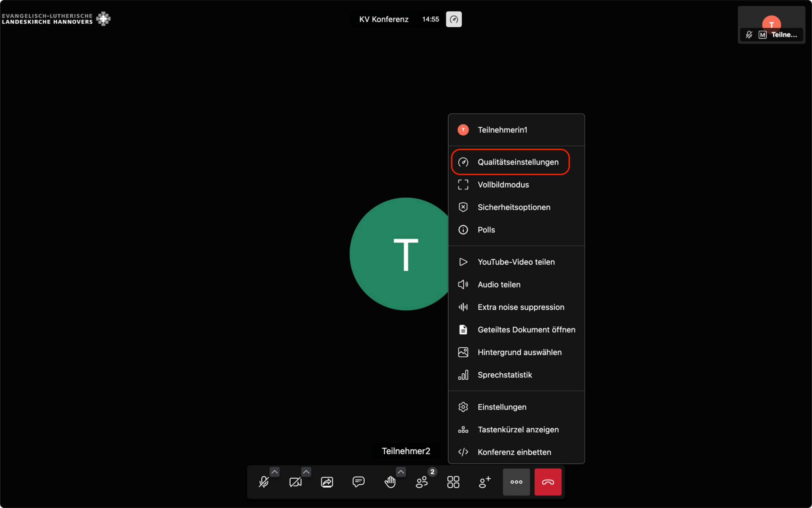Open Teilnehmerin1 profile entry in the menu
The height and width of the screenshot is (508, 812).
point(516,130)
